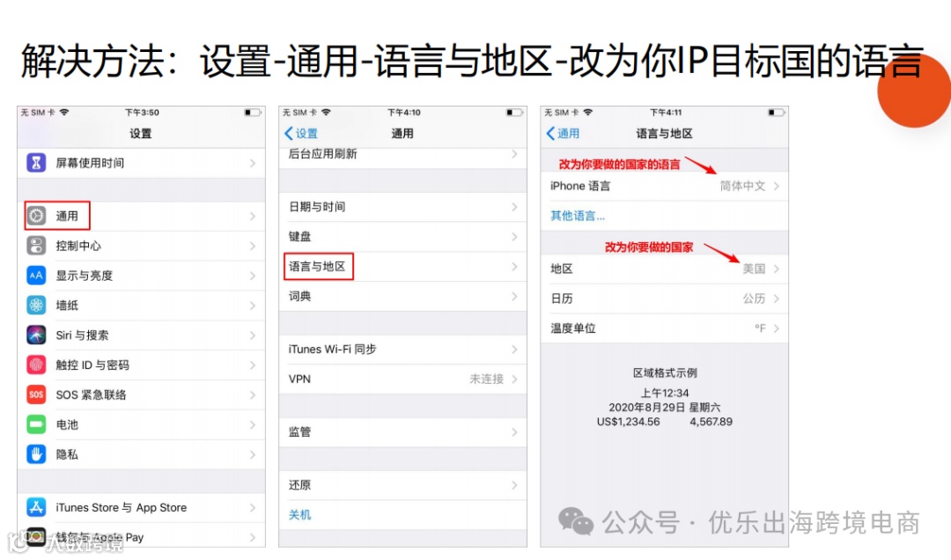The image size is (951, 560).
Task: Tap the 墙纸 flower icon
Action: click(x=36, y=305)
